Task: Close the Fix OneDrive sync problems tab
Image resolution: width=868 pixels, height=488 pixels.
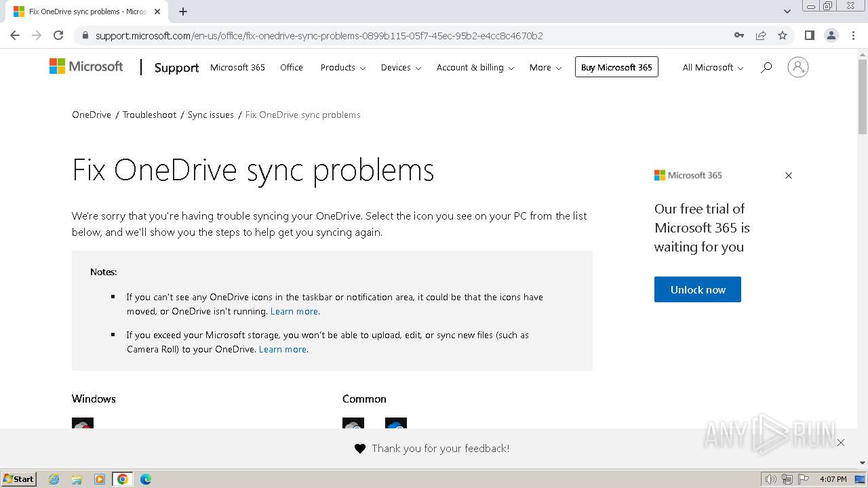Action: point(157,12)
